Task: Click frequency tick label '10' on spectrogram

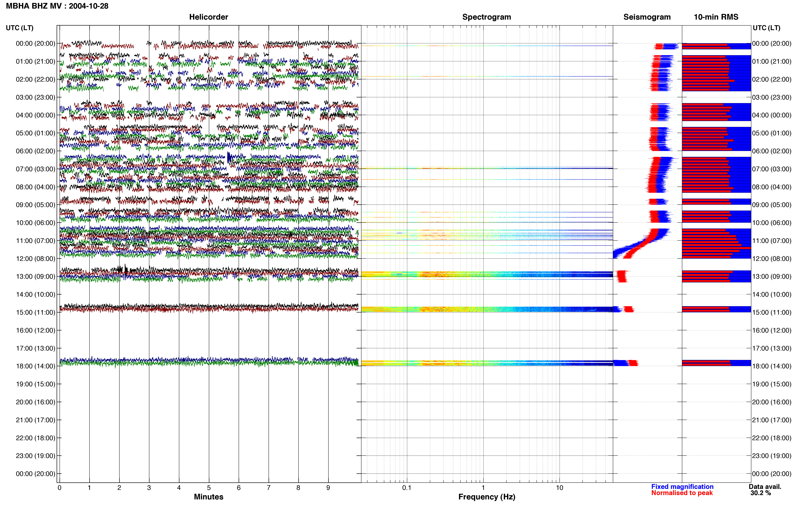Action: (559, 488)
